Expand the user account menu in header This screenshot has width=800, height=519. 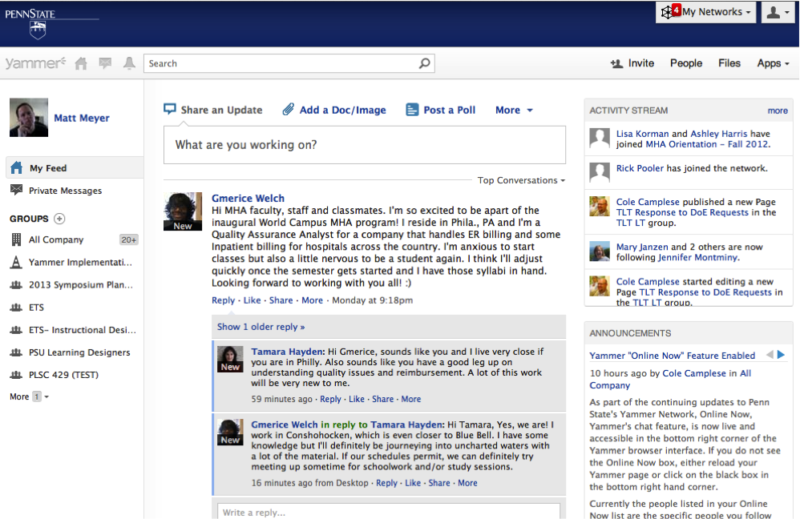coord(777,12)
